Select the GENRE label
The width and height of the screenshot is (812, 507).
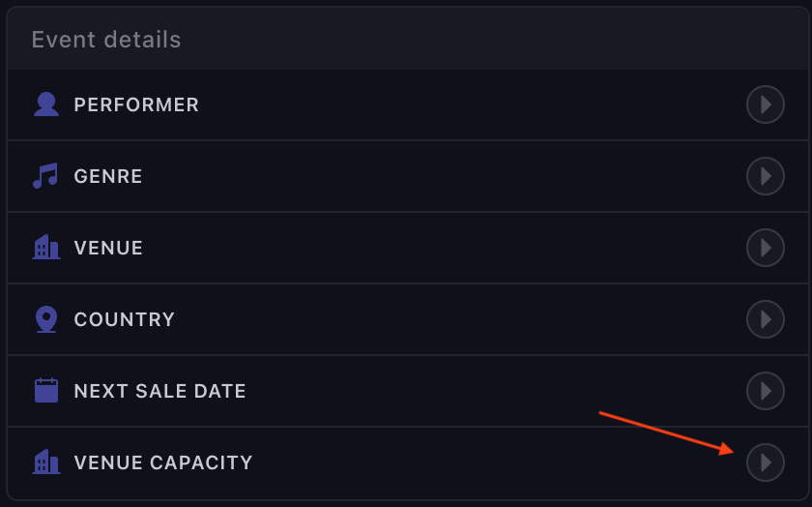[x=108, y=176]
